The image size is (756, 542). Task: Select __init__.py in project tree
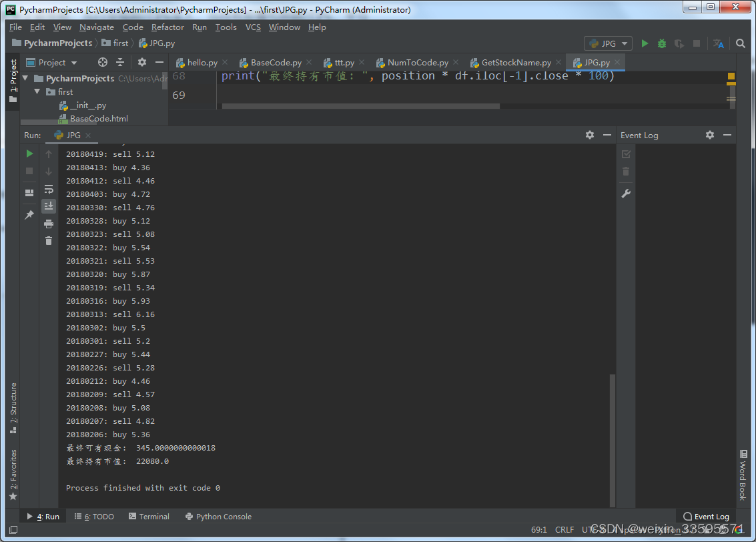pos(83,105)
